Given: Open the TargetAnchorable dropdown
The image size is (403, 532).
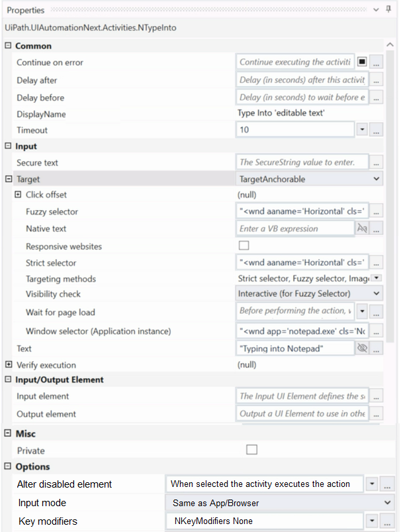Looking at the screenshot, I should click(x=309, y=179).
